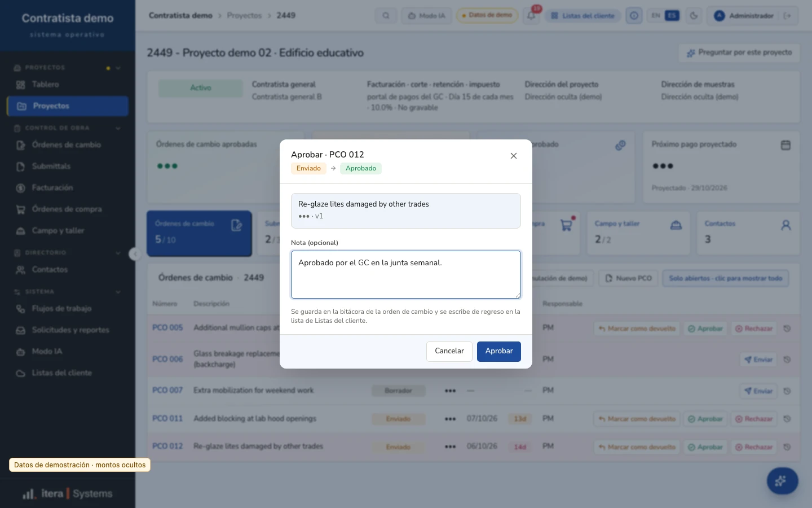Open history icon for PCO 012 row
This screenshot has width=812, height=508.
[x=787, y=447]
